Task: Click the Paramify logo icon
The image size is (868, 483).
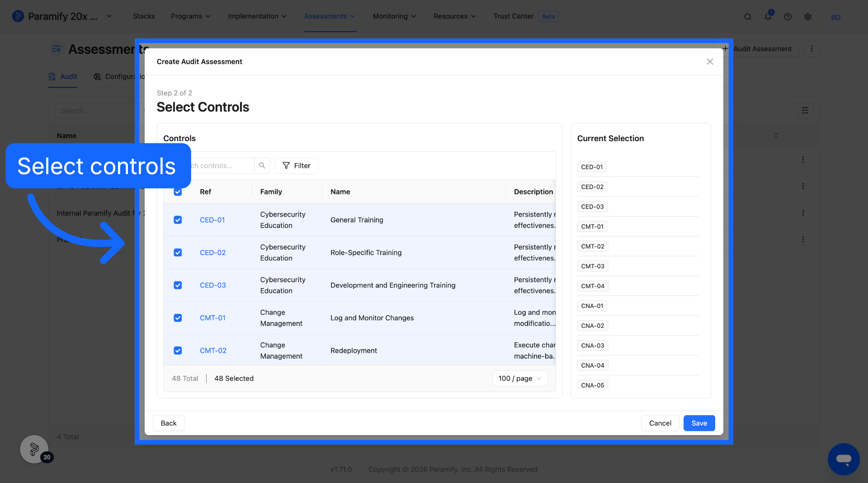Action: (x=18, y=16)
